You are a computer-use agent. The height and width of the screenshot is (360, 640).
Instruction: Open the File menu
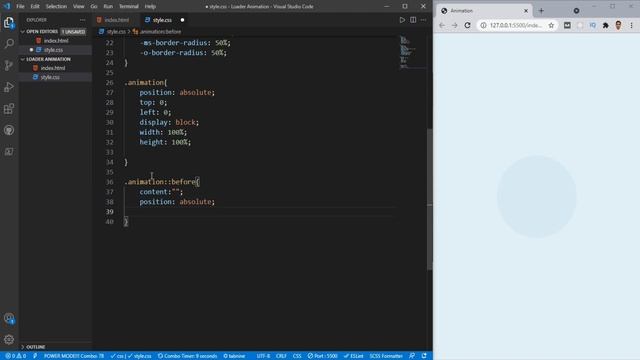20,7
